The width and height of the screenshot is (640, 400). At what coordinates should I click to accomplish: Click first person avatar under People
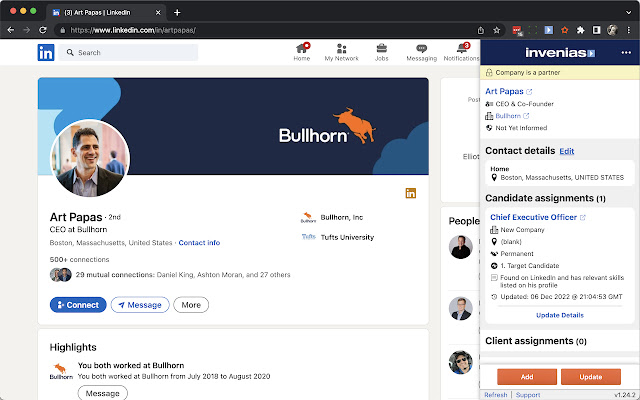click(x=461, y=247)
